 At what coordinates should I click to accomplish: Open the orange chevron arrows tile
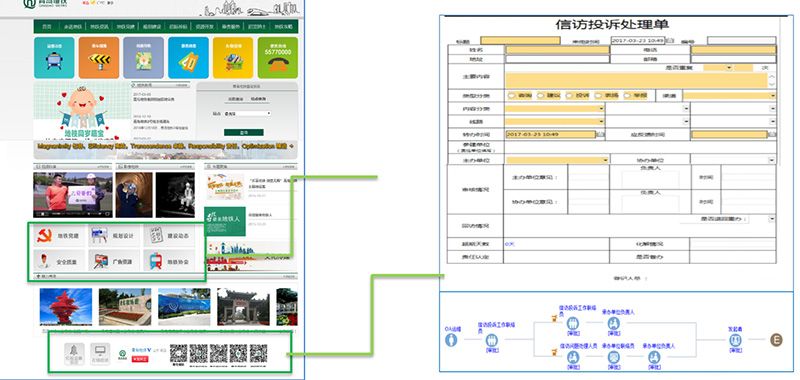99,58
